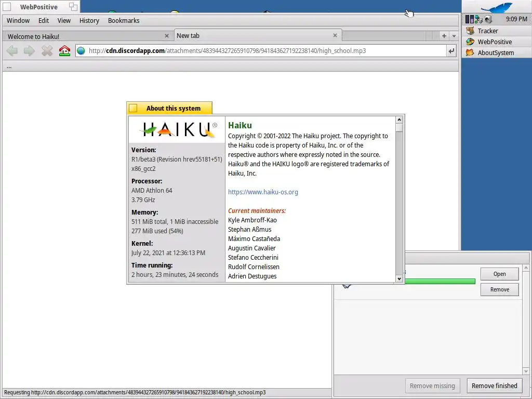The width and height of the screenshot is (532, 399).
Task: Add a new tab with the plus button
Action: [444, 36]
